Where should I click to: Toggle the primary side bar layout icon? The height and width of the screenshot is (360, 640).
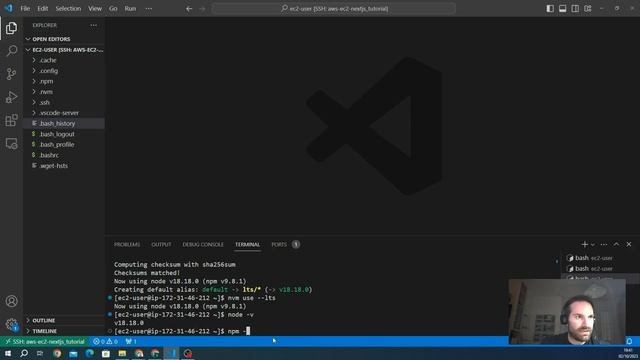click(550, 9)
